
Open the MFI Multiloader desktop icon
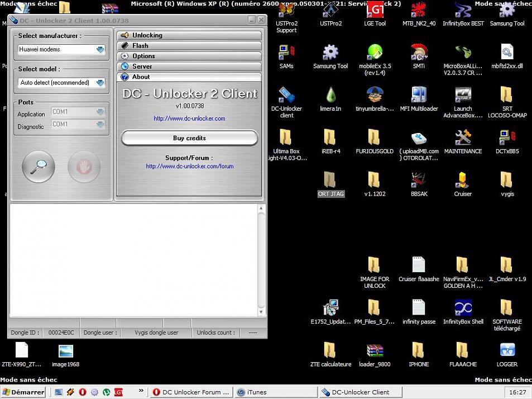419,95
